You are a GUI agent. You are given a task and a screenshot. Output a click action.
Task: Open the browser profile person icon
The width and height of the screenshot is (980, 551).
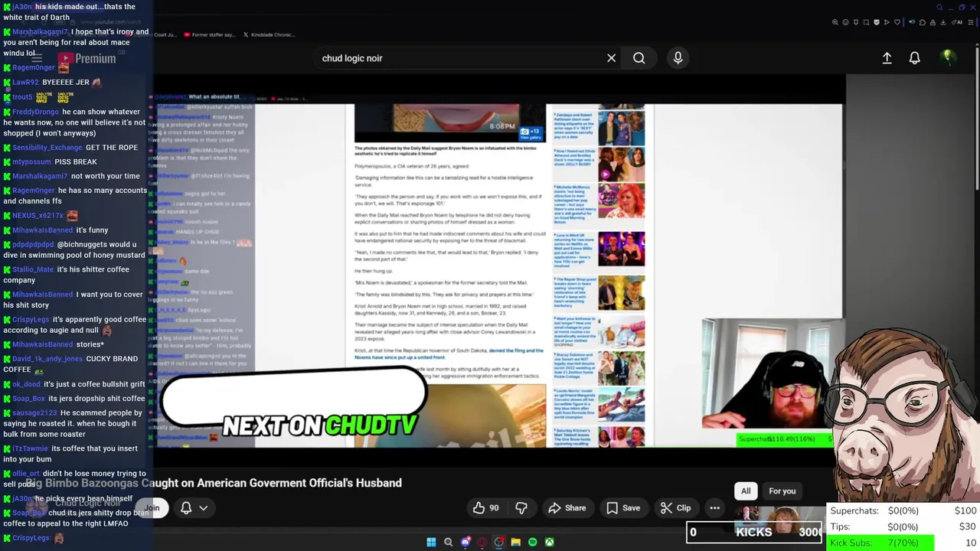pos(933,22)
